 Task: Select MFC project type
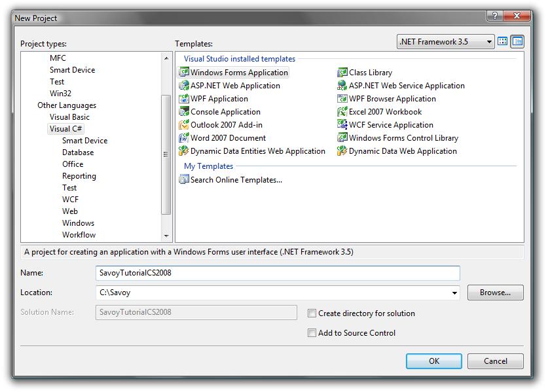click(58, 58)
